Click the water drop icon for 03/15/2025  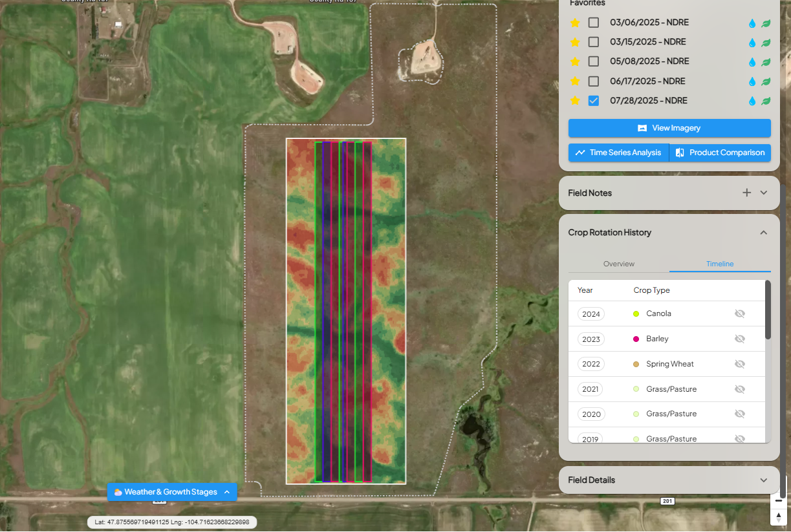(x=752, y=43)
